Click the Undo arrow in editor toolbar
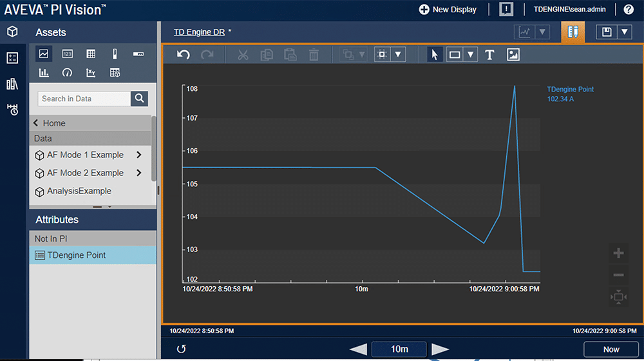Image resolution: width=644 pixels, height=361 pixels. tap(184, 55)
